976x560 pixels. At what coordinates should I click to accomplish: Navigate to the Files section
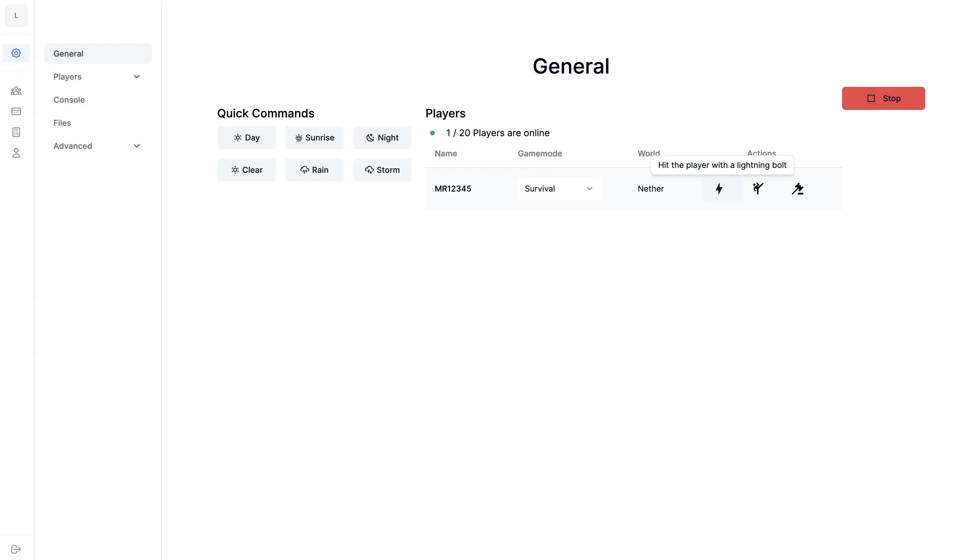(62, 123)
